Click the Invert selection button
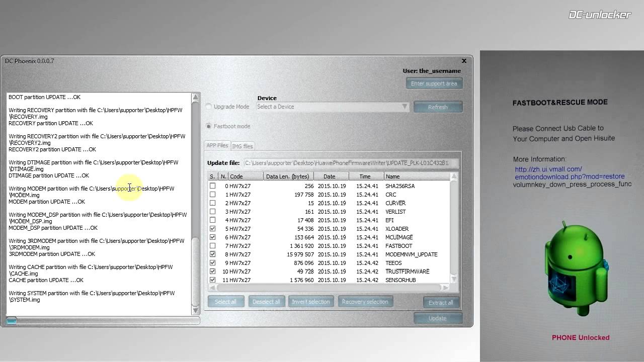 click(x=311, y=302)
